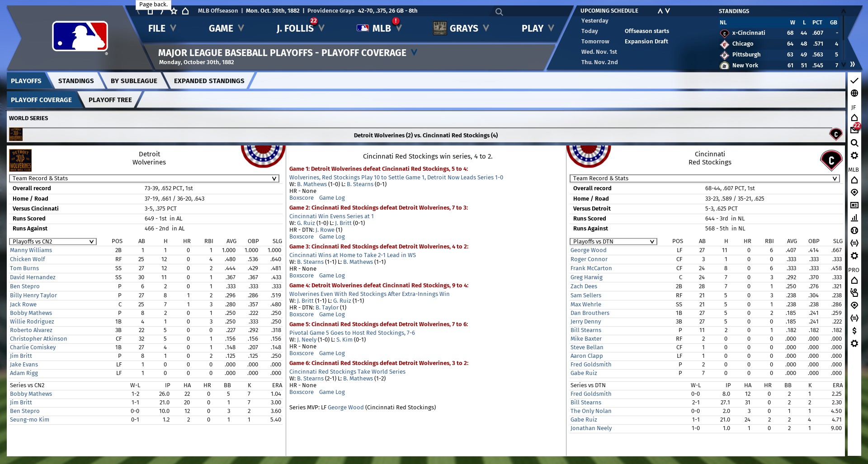Image resolution: width=868 pixels, height=464 pixels.
Task: Switch to the Playoff Tree tab
Action: pos(110,100)
